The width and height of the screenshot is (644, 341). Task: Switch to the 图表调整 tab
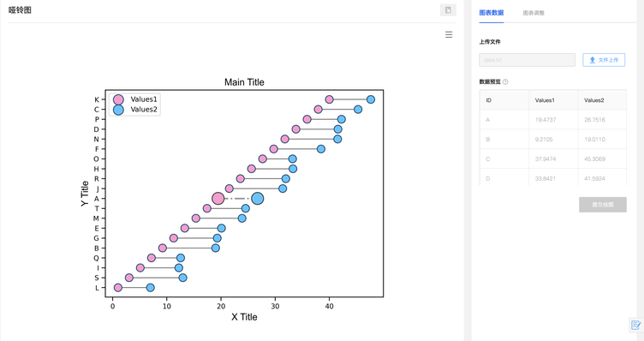click(534, 13)
